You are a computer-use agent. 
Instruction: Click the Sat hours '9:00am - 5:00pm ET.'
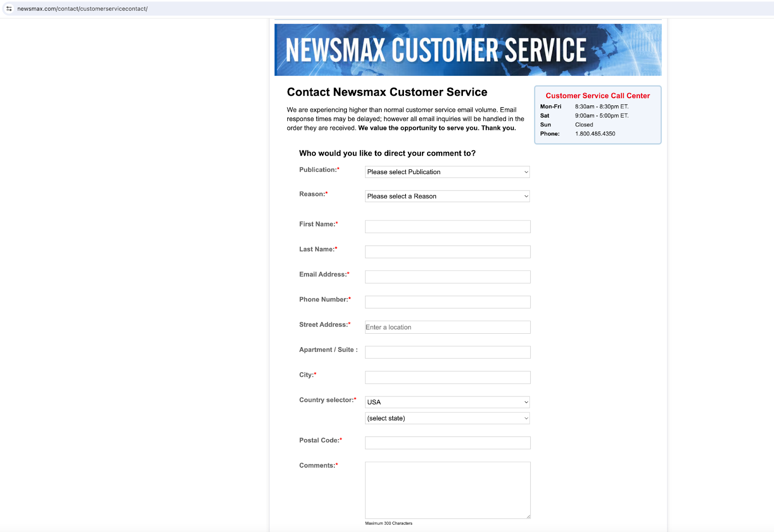[602, 116]
